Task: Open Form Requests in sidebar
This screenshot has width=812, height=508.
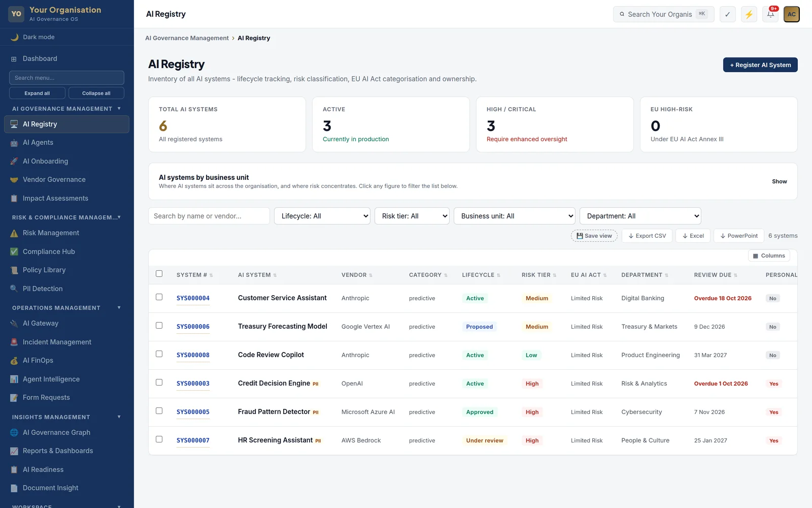Action: coord(67,397)
